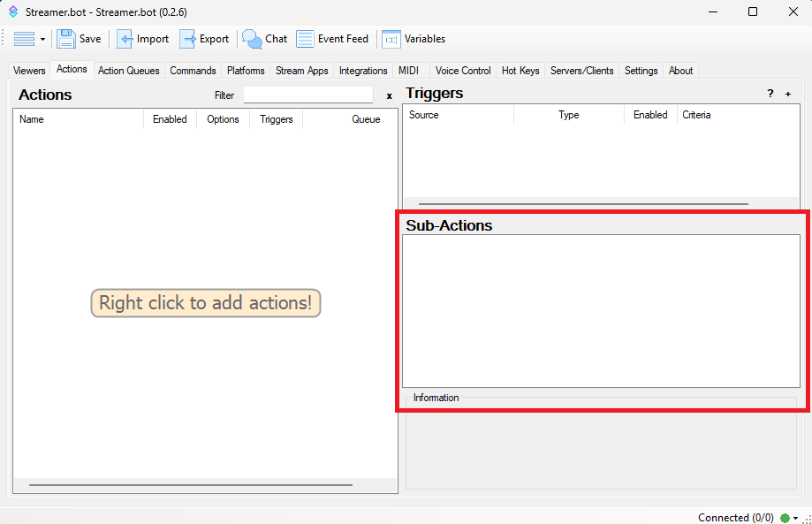
Task: Sort actions by the Name column header
Action: [78, 119]
